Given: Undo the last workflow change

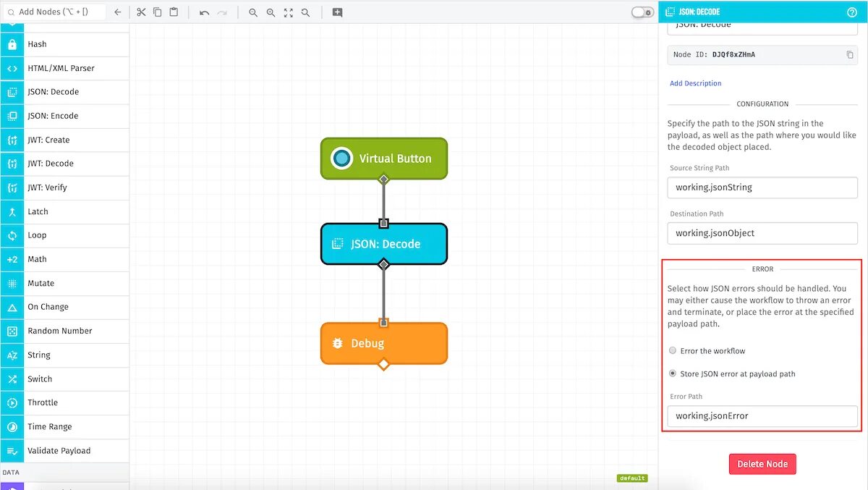Looking at the screenshot, I should coord(205,13).
